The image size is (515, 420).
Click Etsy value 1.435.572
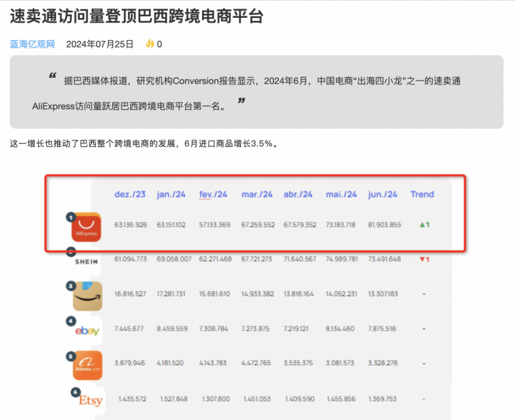(133, 399)
